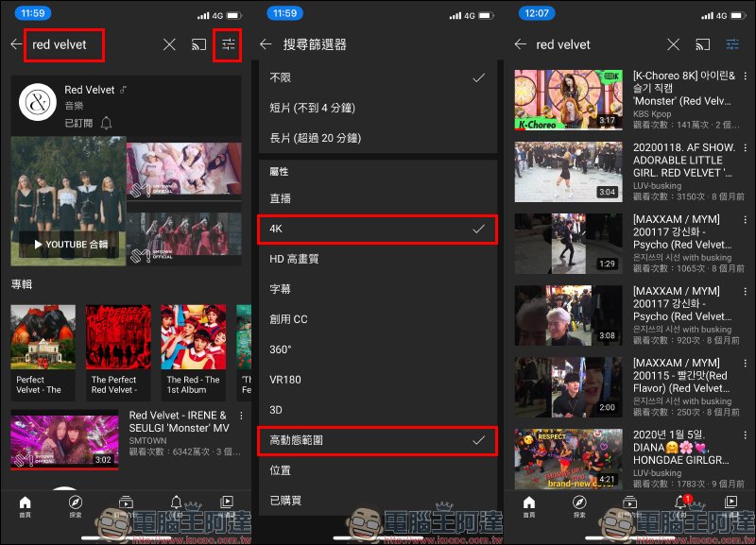
Task: Select the 不限 duration option
Action: (x=377, y=77)
